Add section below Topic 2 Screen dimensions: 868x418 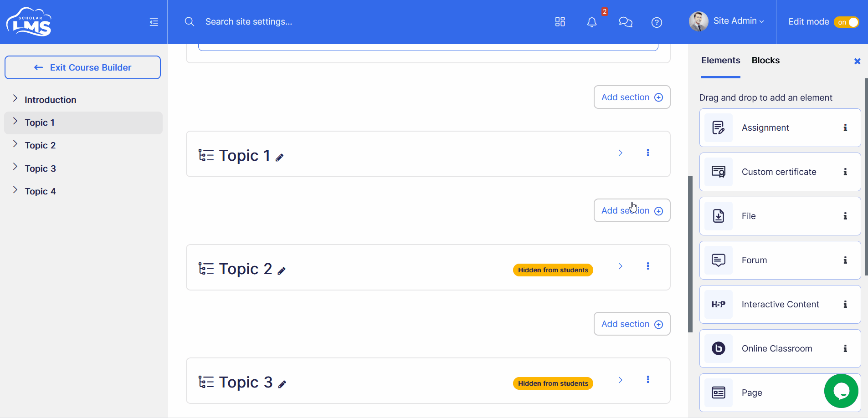[x=632, y=324]
